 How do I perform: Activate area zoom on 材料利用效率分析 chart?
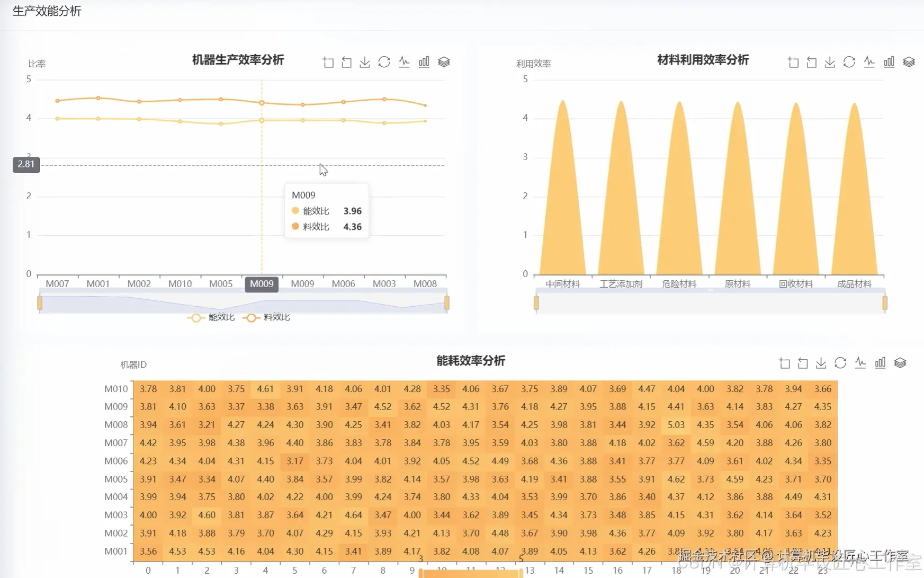pos(793,61)
